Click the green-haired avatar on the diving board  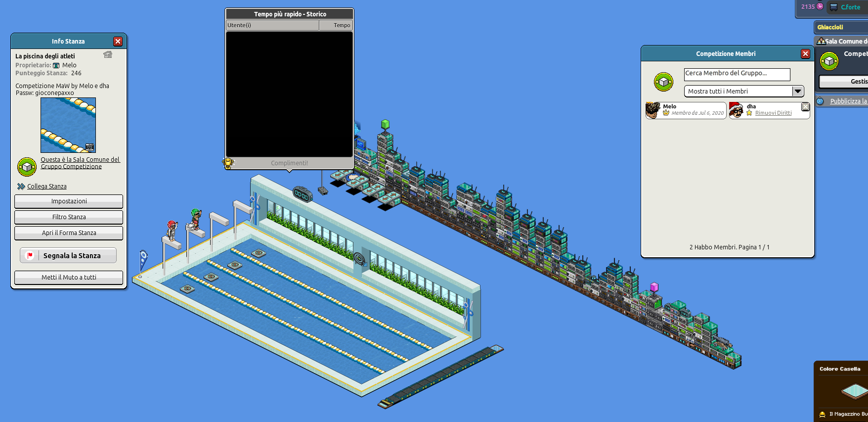[196, 219]
